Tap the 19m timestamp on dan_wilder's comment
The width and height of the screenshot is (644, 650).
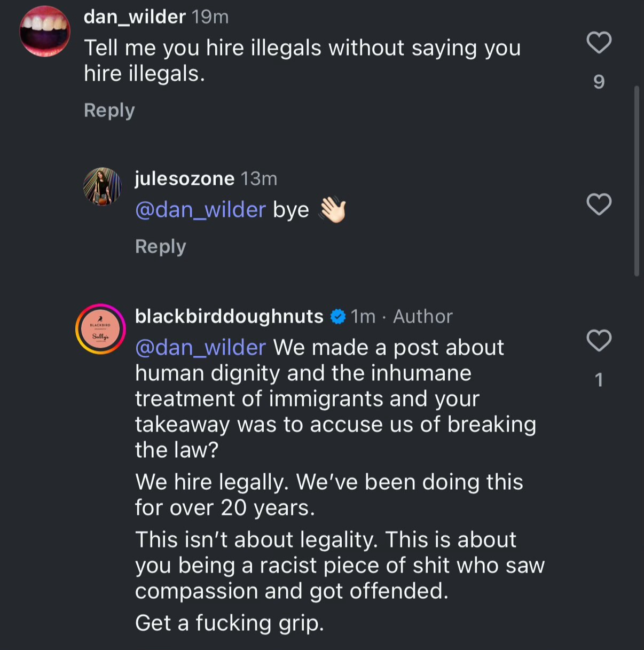point(210,17)
